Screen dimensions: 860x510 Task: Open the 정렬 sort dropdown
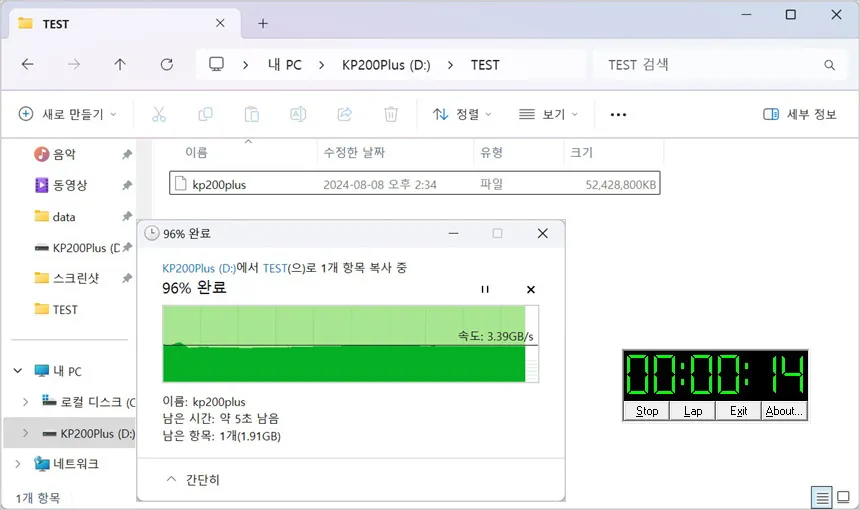click(462, 114)
